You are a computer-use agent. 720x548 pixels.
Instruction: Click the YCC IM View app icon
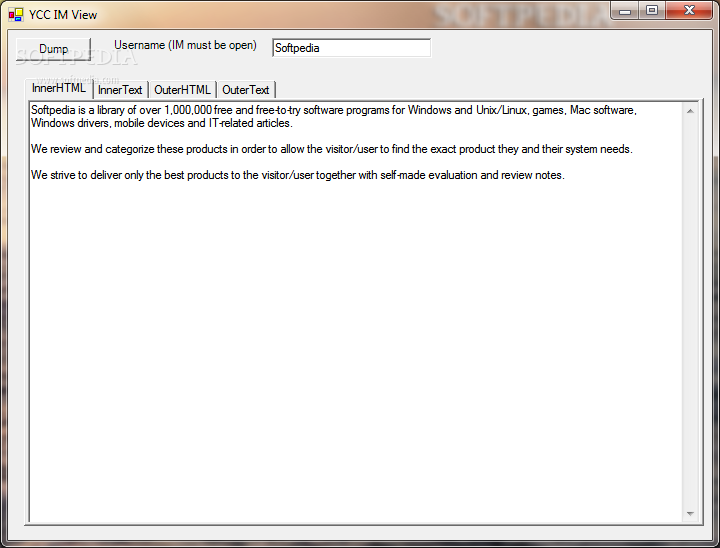click(16, 15)
